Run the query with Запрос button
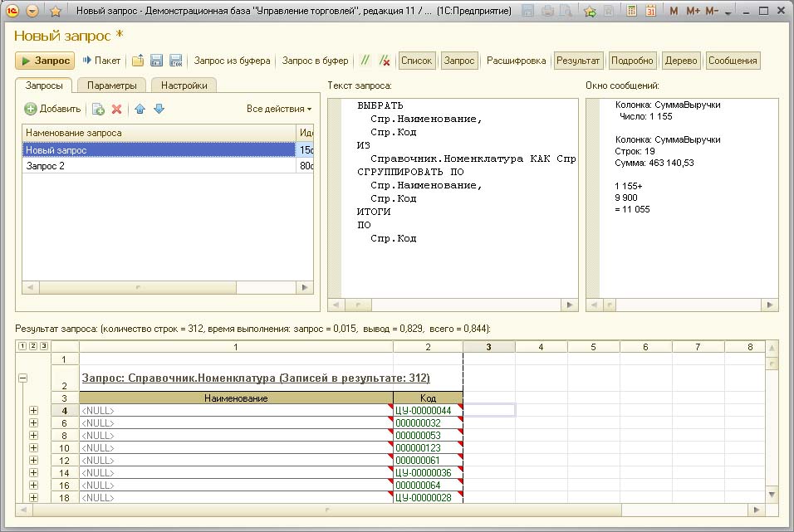The width and height of the screenshot is (794, 532). tap(46, 61)
